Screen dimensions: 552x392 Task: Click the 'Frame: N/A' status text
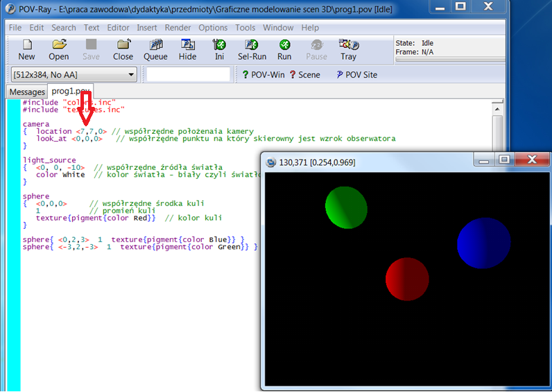pos(415,52)
